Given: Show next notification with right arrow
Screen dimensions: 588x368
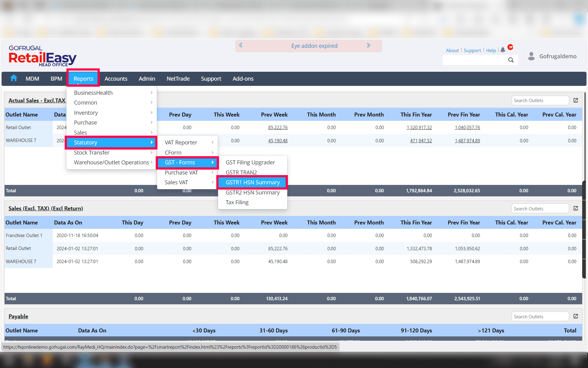Looking at the screenshot, I should (368, 45).
